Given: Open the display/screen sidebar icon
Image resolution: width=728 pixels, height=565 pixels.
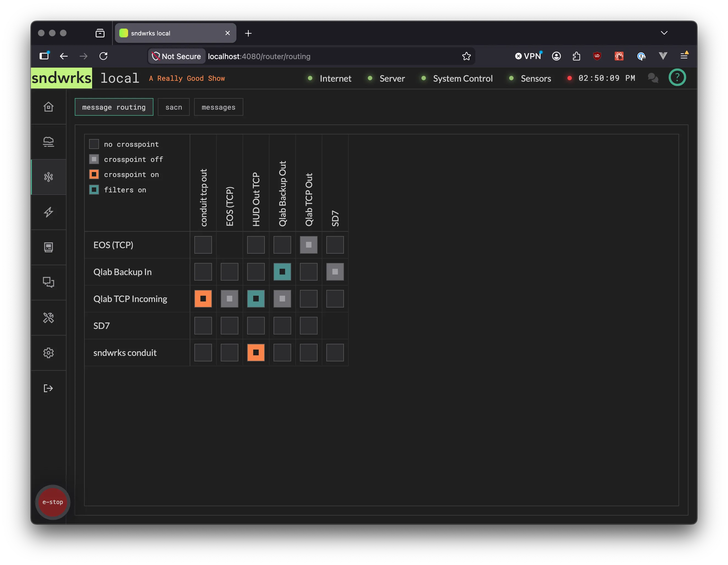Looking at the screenshot, I should pos(49,247).
